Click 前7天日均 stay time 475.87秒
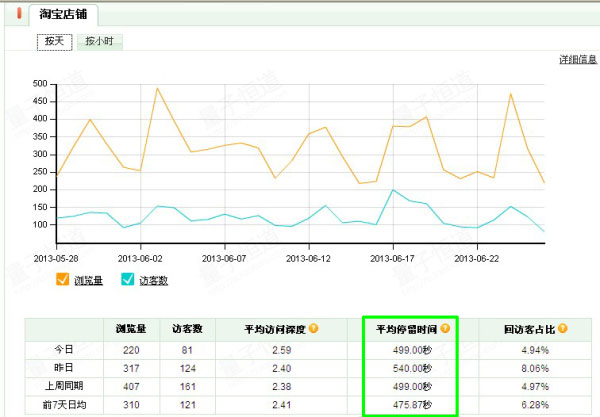 (x=412, y=405)
